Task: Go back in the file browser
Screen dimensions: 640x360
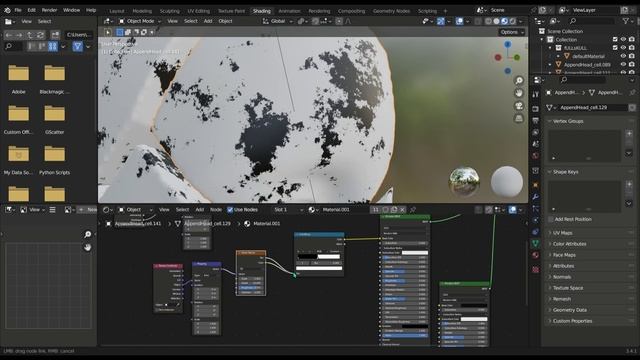Action: click(9, 35)
